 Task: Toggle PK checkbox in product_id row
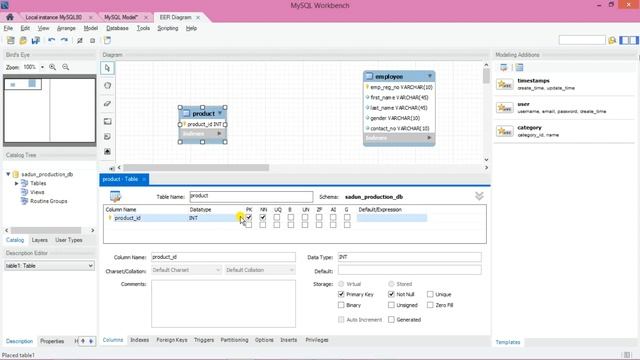249,218
